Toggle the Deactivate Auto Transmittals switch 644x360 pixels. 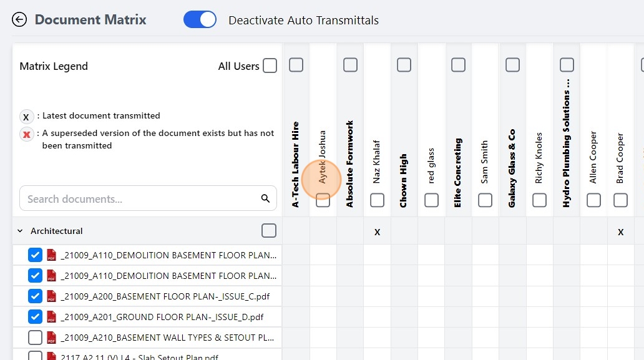pyautogui.click(x=200, y=20)
